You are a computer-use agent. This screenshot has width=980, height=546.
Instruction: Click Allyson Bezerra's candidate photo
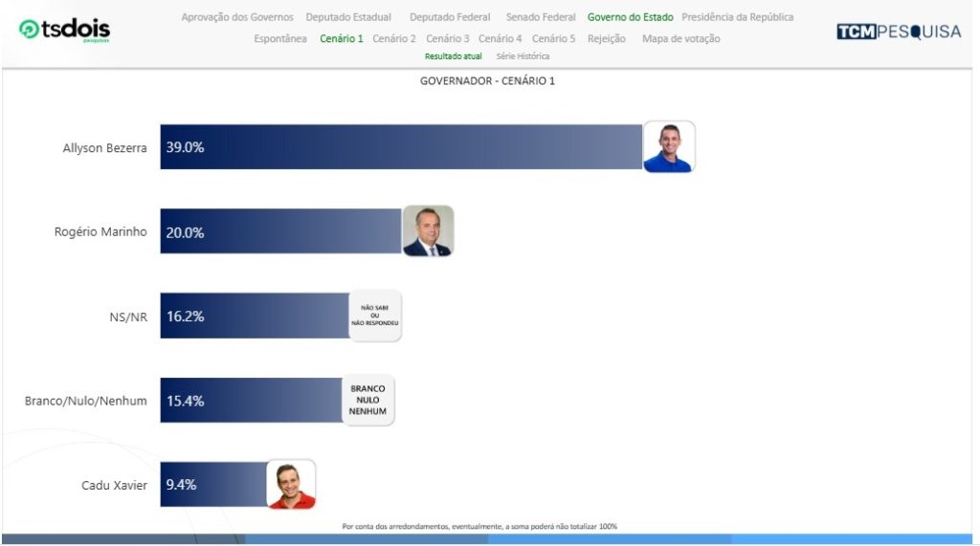click(668, 147)
